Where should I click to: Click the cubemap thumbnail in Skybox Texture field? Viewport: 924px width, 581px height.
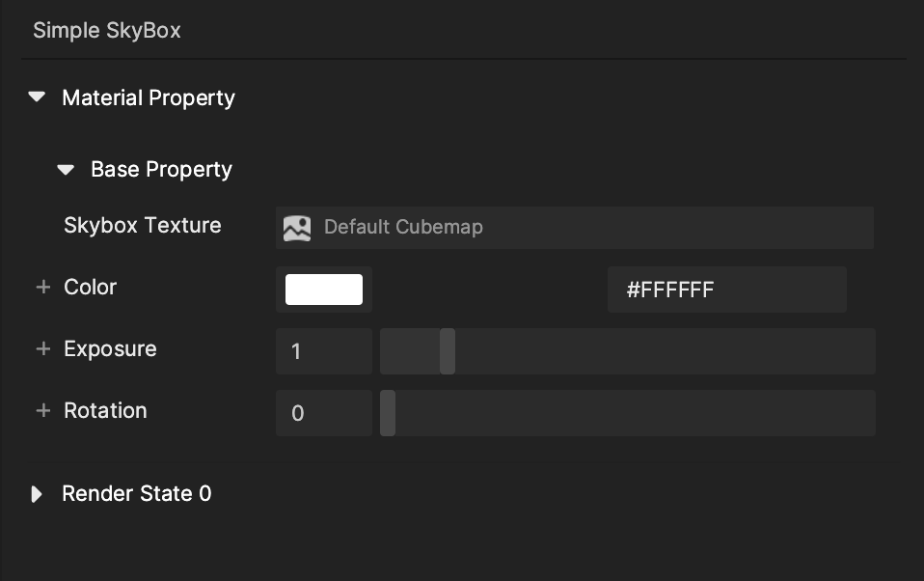297,228
